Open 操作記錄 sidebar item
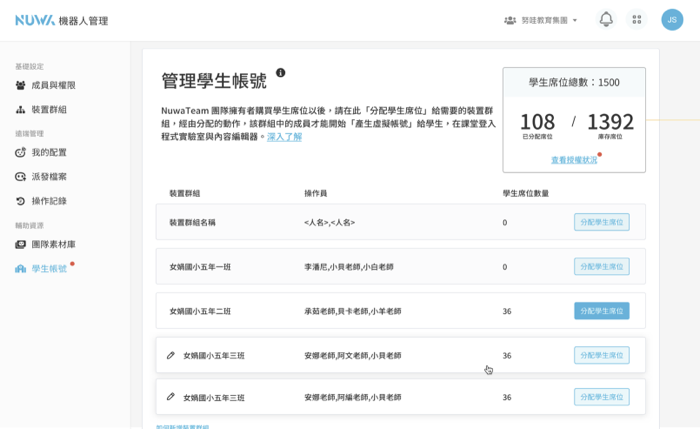The height and width of the screenshot is (429, 700). [48, 200]
